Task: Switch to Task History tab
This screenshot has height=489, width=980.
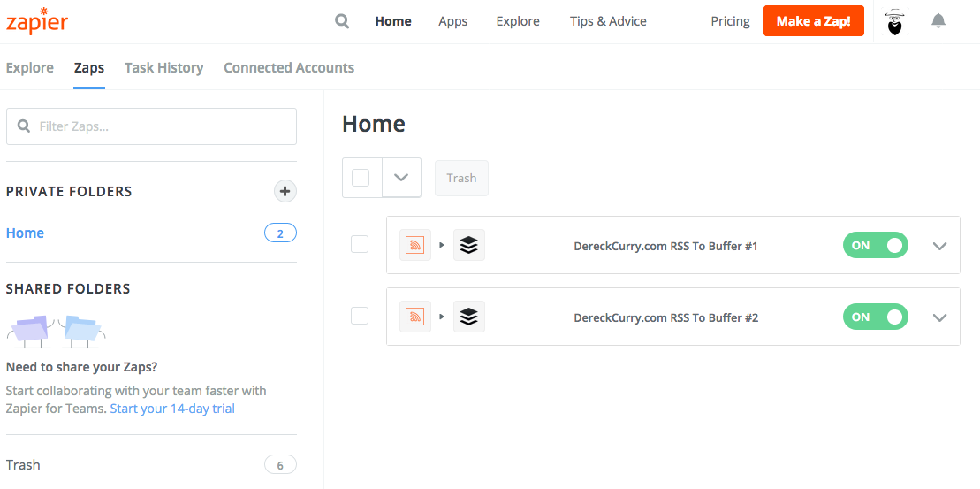Action: 163,67
